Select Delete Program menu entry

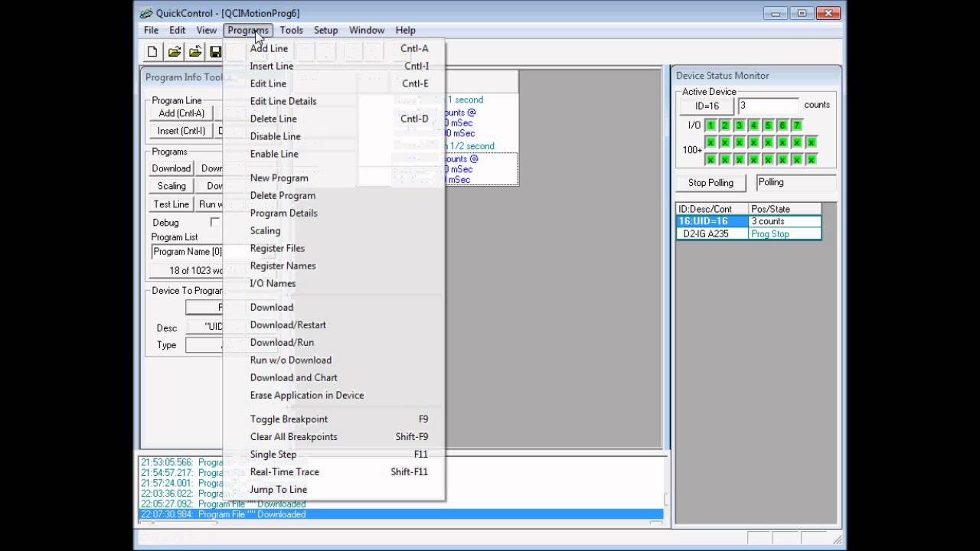coord(334,195)
